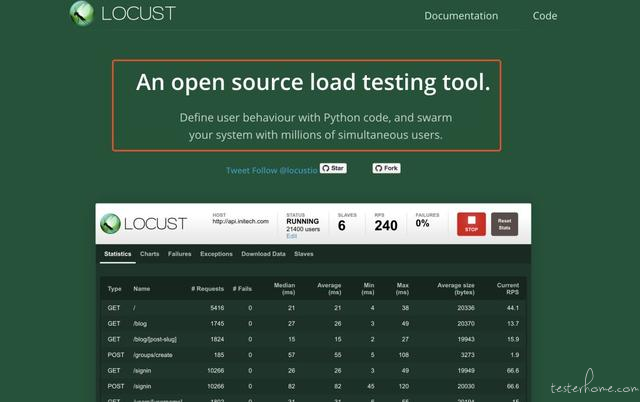Switch to the Charts tab
Viewport: 640px width, 402px height.
[149, 254]
